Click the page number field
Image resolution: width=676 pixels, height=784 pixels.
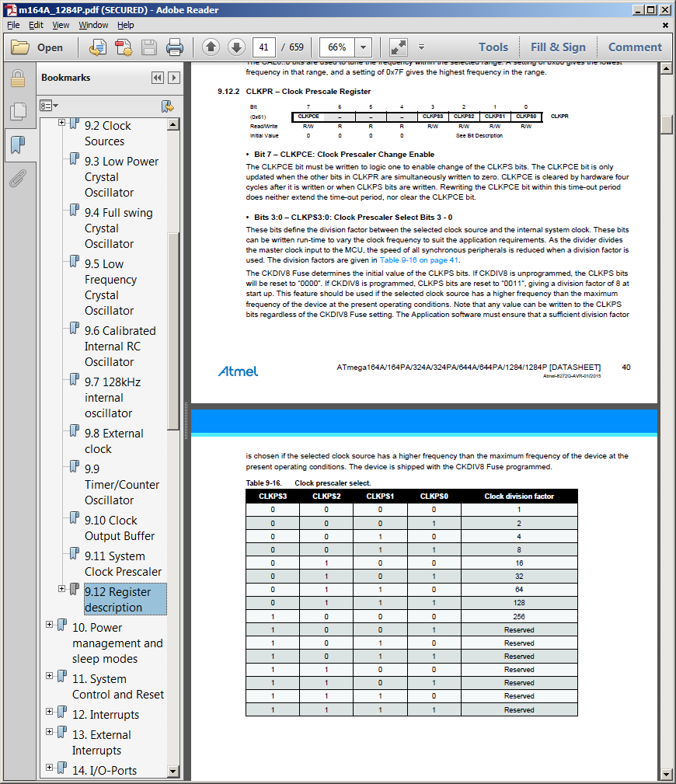click(263, 47)
